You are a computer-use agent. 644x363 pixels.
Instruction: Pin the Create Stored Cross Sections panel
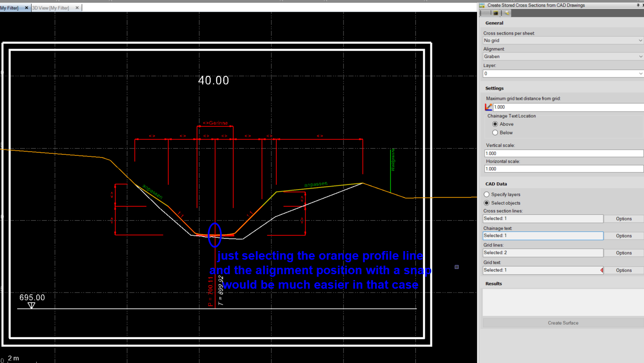[638, 5]
